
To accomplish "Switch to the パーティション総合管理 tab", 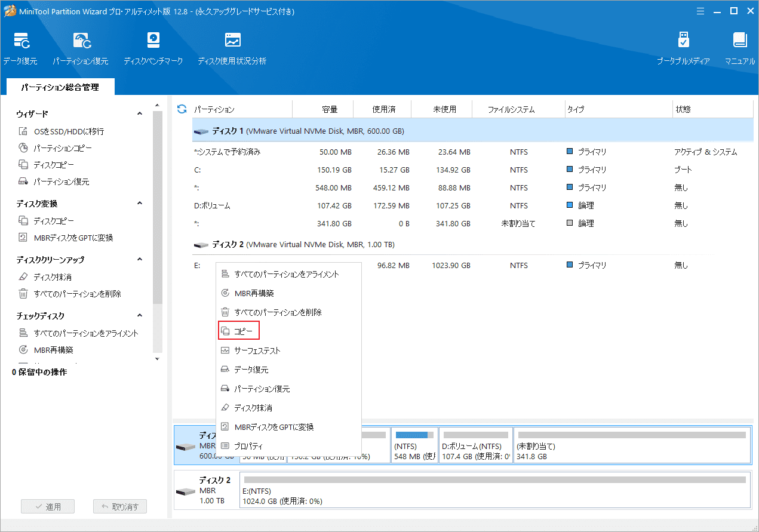I will click(x=60, y=87).
